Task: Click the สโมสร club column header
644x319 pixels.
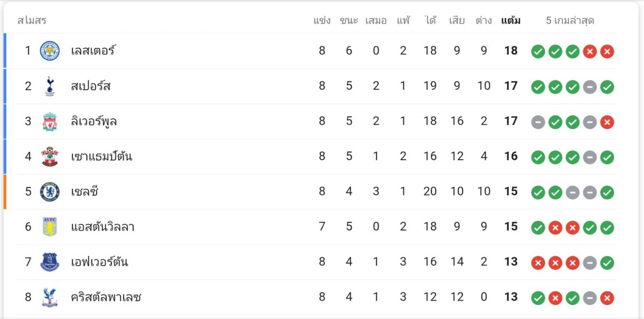Action: point(32,20)
